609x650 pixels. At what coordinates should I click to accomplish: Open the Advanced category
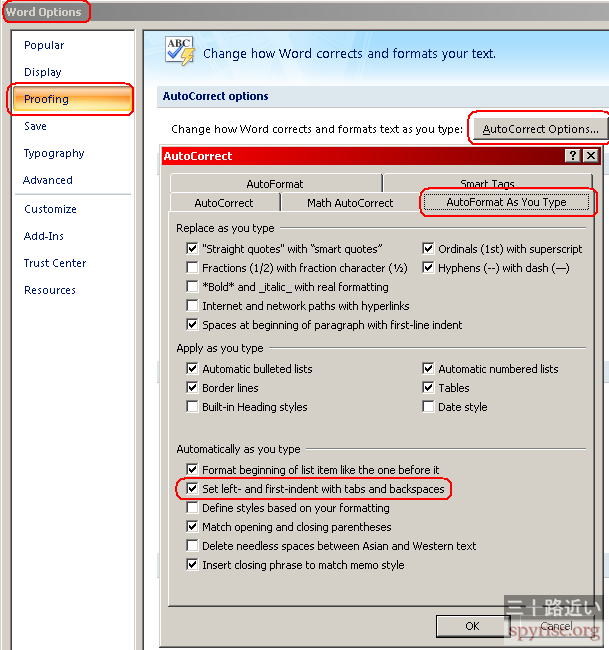[x=48, y=180]
